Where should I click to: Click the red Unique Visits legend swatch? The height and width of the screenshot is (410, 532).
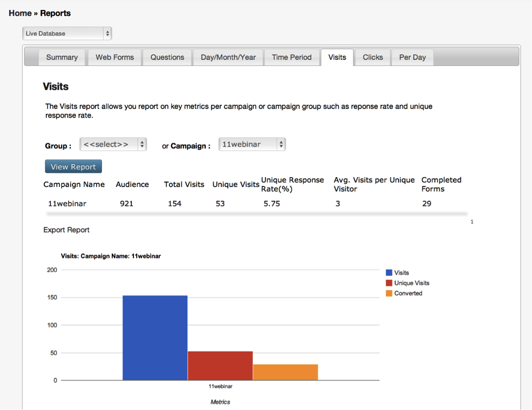click(389, 283)
